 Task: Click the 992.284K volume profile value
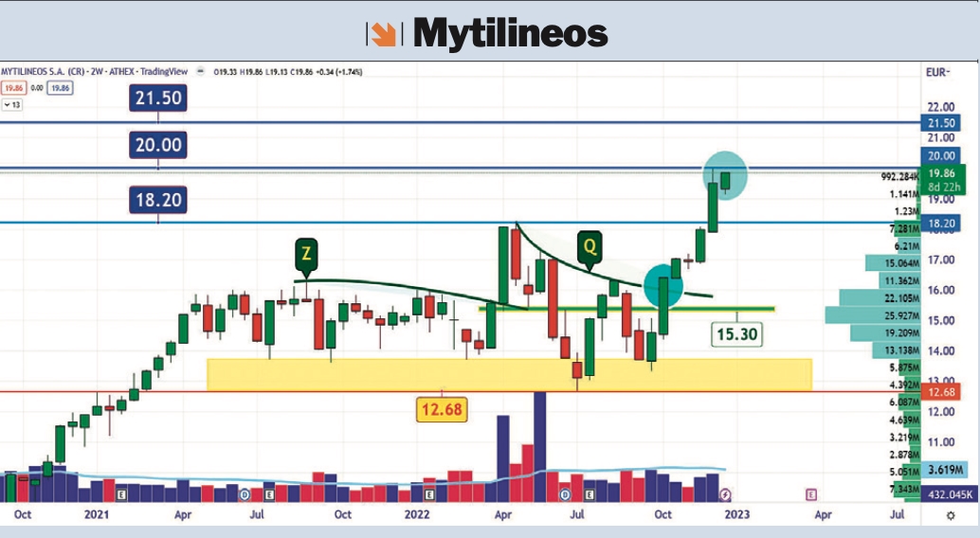point(900,177)
